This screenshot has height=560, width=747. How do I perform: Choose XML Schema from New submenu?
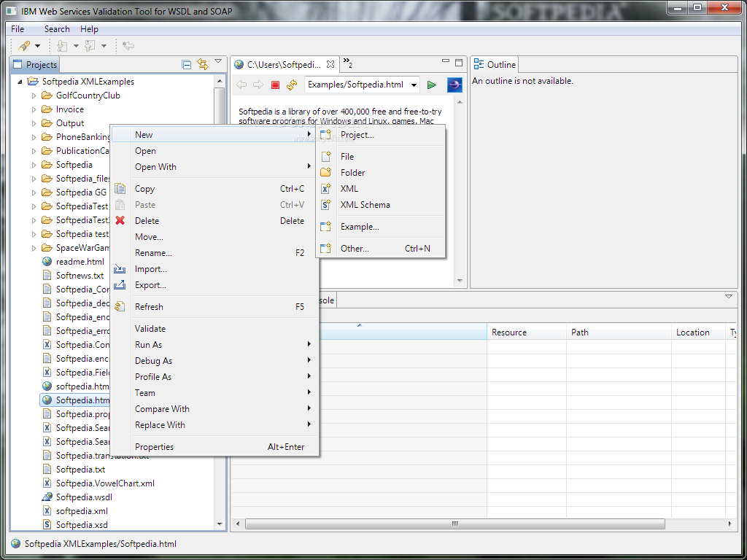click(x=381, y=205)
